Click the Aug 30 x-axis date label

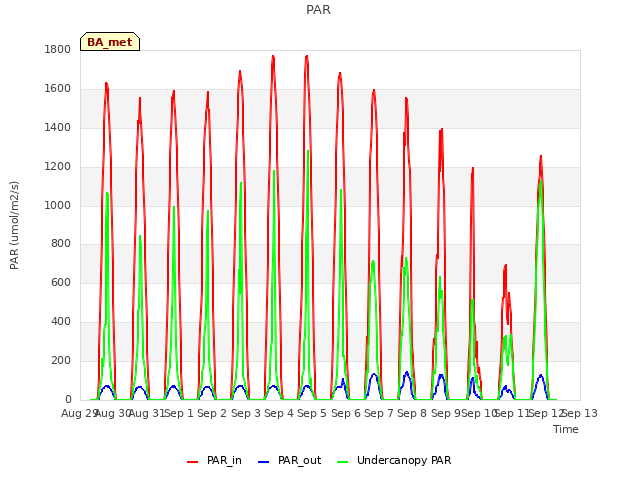[113, 413]
